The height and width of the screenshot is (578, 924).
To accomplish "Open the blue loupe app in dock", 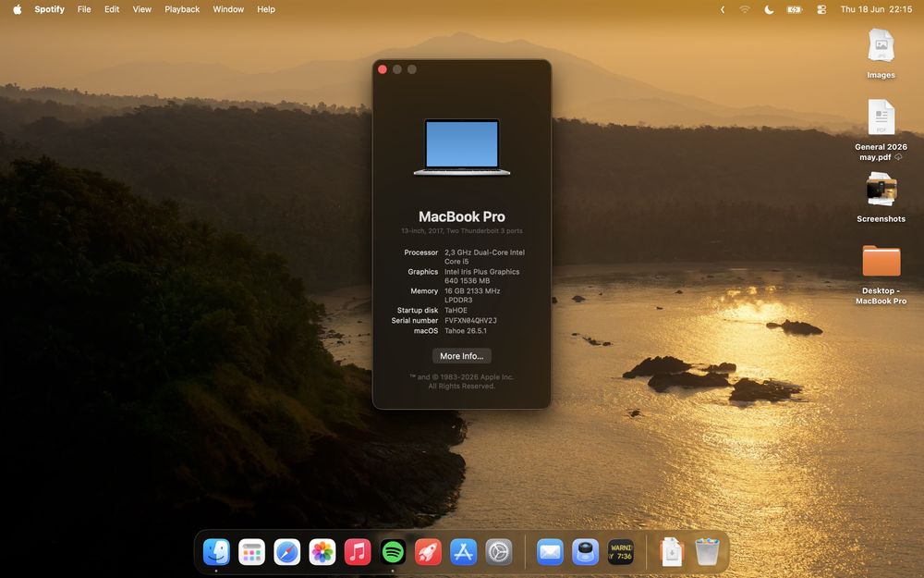I will coord(585,552).
